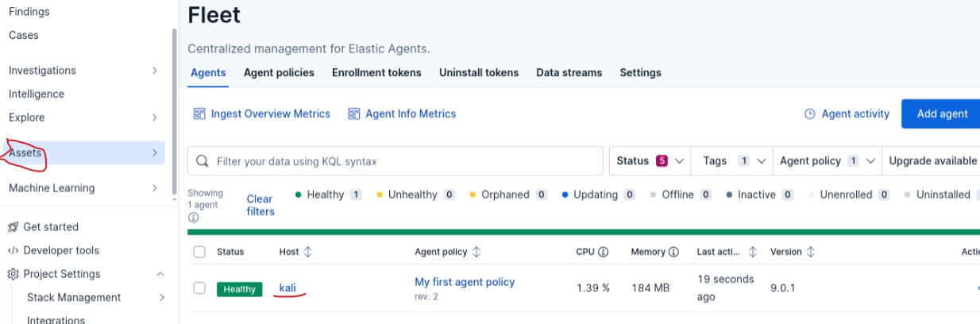The width and height of the screenshot is (980, 324).
Task: Sort by Host column arrows
Action: pyautogui.click(x=308, y=252)
